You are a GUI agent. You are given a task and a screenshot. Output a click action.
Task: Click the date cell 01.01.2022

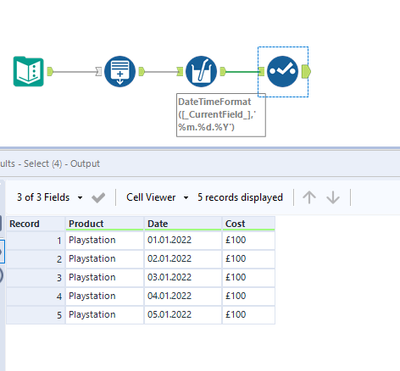[x=183, y=240]
